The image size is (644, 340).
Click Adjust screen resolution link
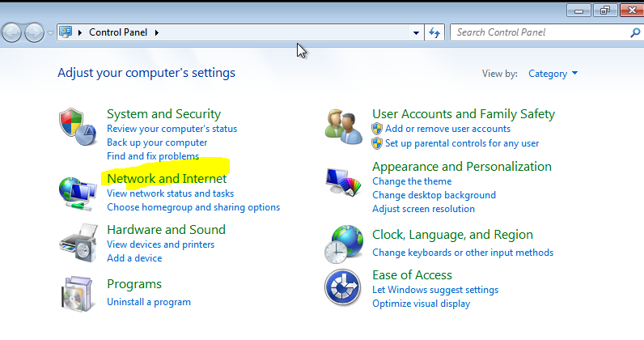[423, 209]
